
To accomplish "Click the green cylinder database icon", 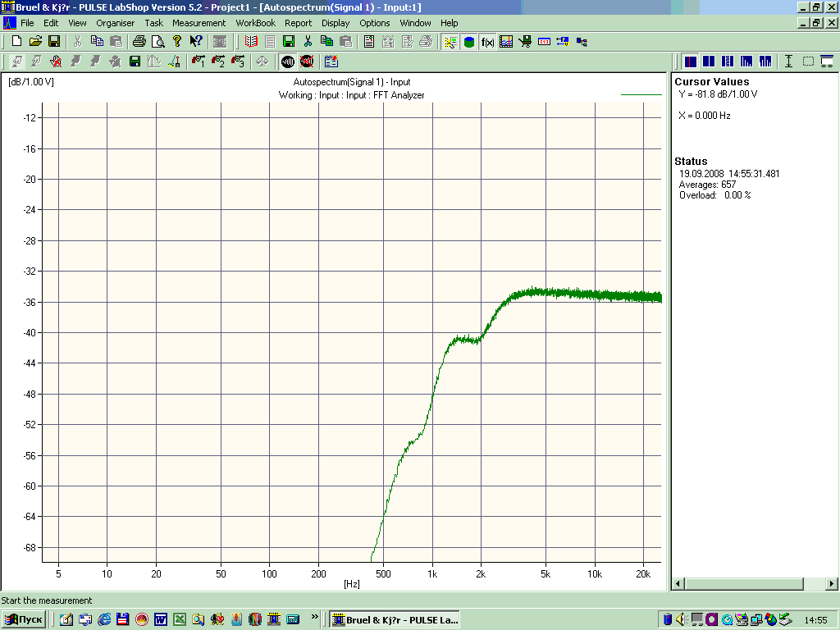I will click(x=469, y=42).
